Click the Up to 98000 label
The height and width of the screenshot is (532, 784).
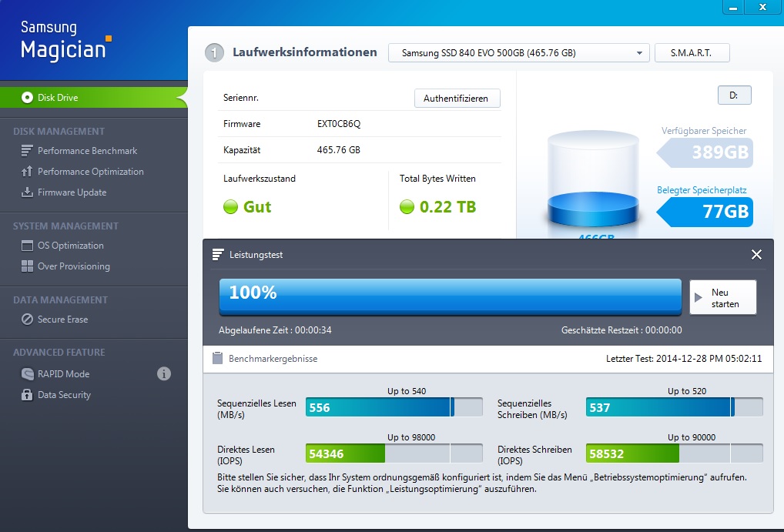point(411,437)
